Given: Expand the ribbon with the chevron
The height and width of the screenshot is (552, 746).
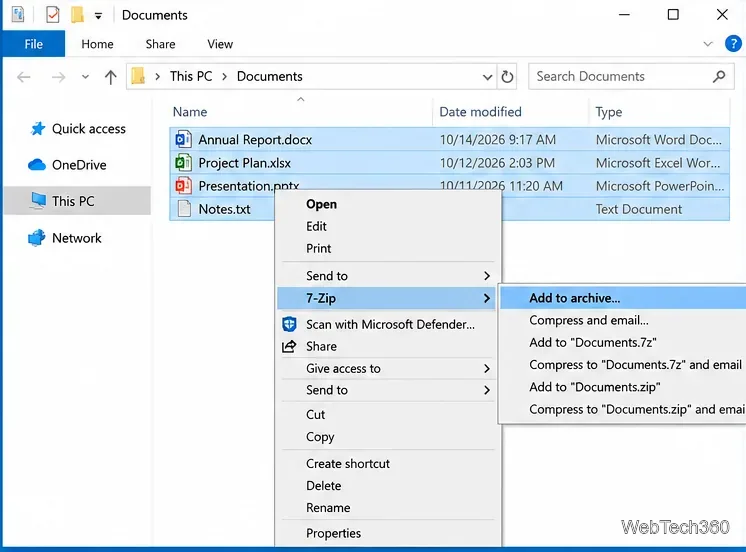Looking at the screenshot, I should pyautogui.click(x=708, y=44).
